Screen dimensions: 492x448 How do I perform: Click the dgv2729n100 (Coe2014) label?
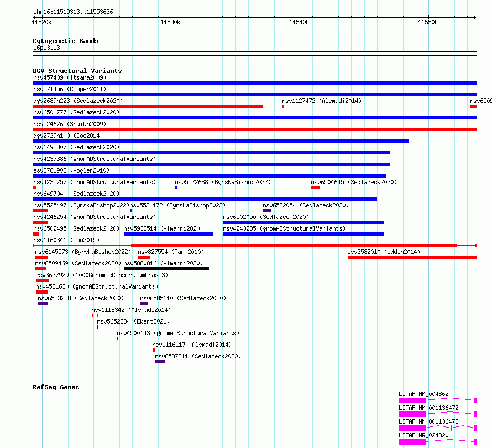(x=68, y=136)
